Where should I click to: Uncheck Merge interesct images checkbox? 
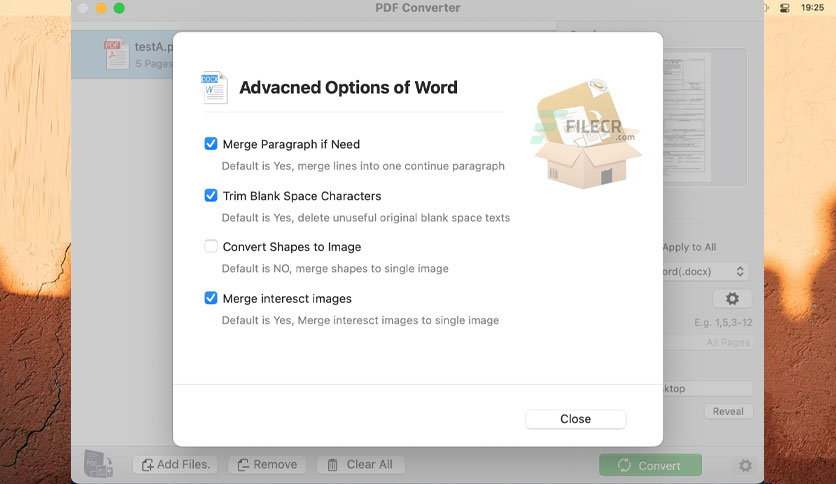click(x=211, y=298)
